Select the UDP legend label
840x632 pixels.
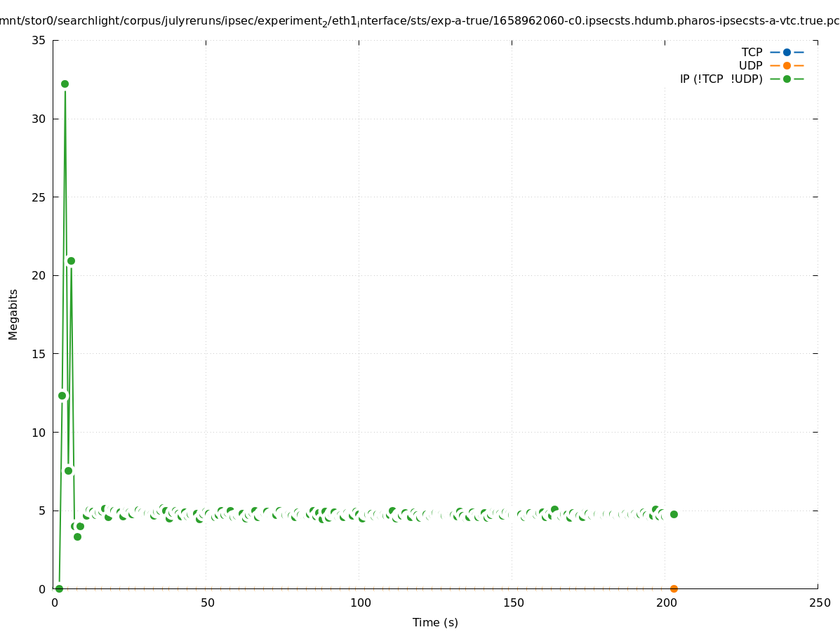[750, 65]
